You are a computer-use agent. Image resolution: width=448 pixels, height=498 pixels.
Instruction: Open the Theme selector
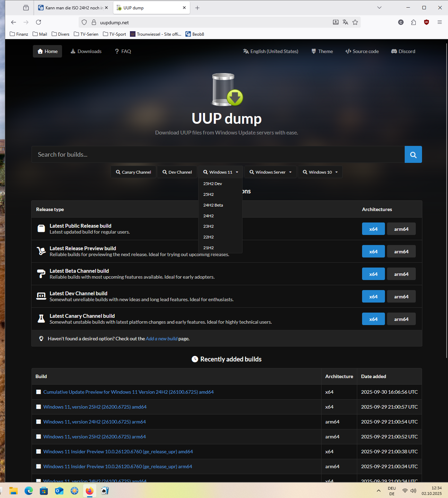point(322,51)
